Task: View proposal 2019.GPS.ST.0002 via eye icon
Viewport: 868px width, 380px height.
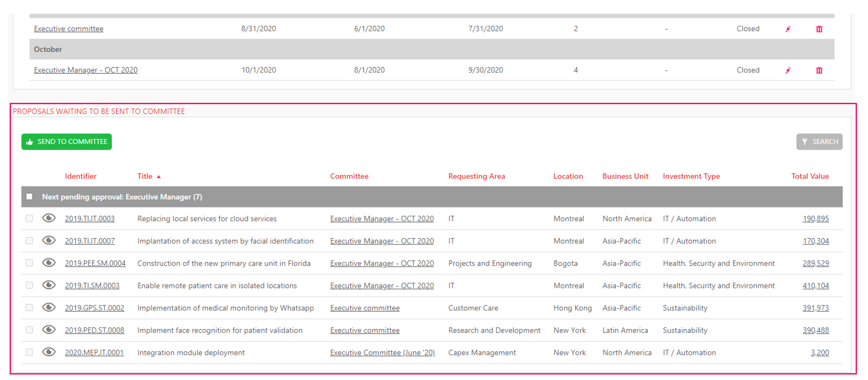Action: 49,307
